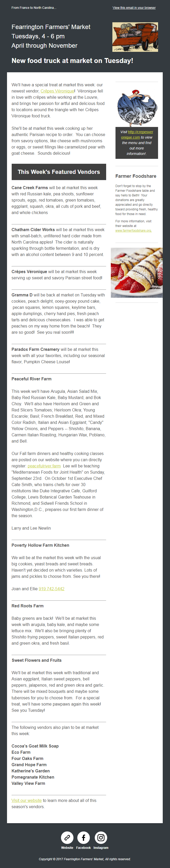170x868 pixels.
Task: Click the 'Farmer Foodshare' heading
Action: pyautogui.click(x=135, y=176)
